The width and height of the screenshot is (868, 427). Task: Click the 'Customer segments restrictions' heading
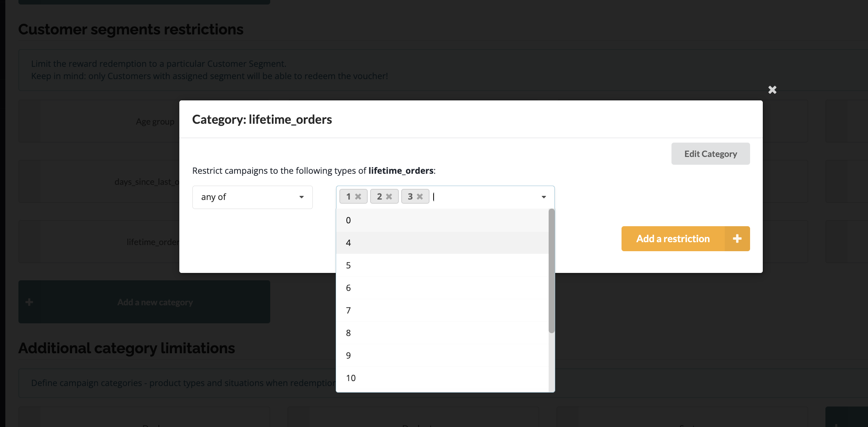coord(131,30)
